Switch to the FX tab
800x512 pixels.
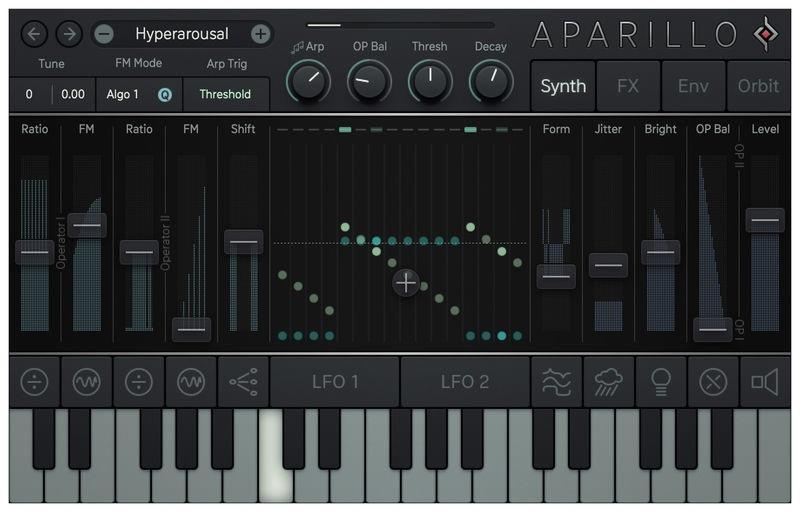(628, 86)
